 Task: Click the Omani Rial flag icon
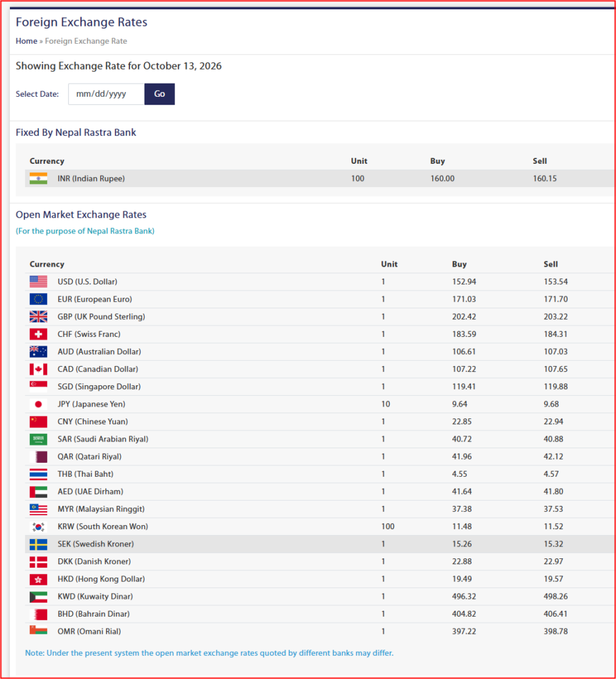pyautogui.click(x=38, y=631)
